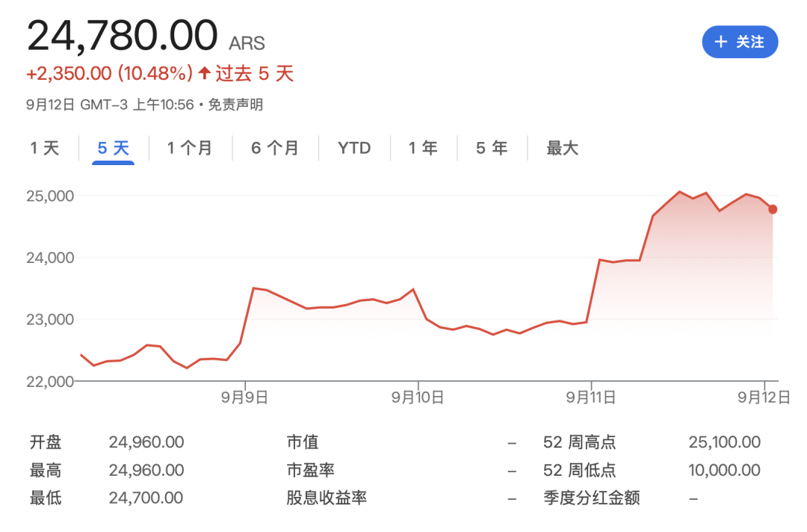Click the 关注 follow button

point(740,42)
